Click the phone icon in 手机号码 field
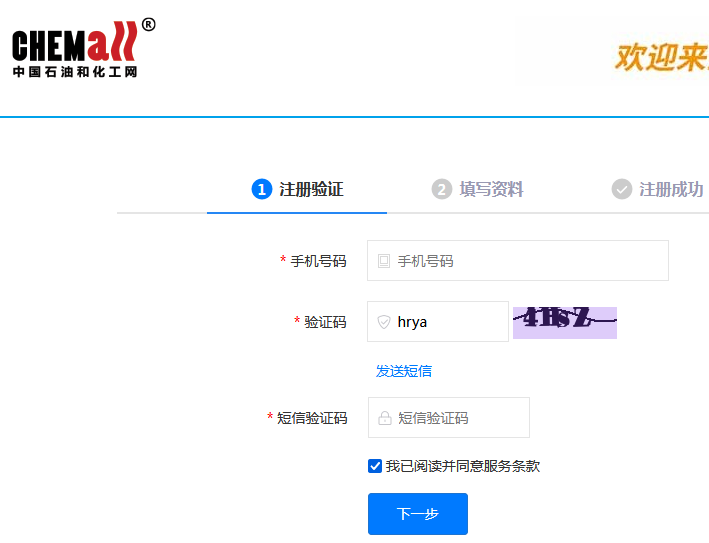Screen dimensions: 709x543 384,261
